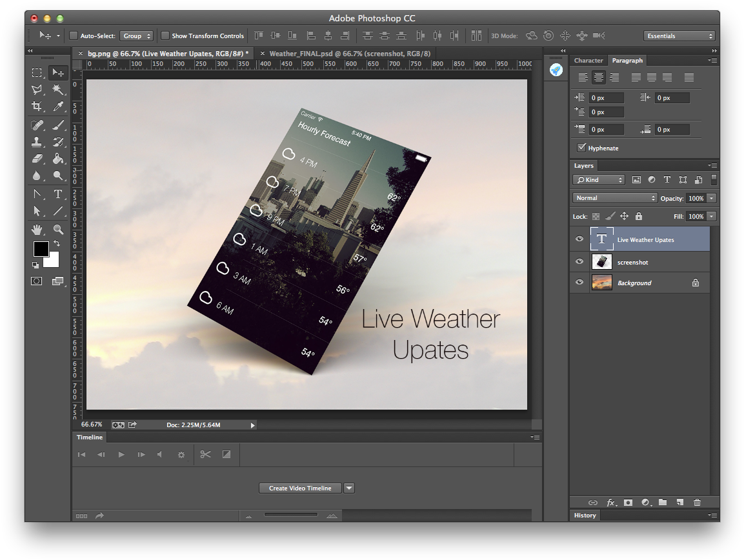Select the History Brush tool
The height and width of the screenshot is (560, 744).
pyautogui.click(x=58, y=141)
